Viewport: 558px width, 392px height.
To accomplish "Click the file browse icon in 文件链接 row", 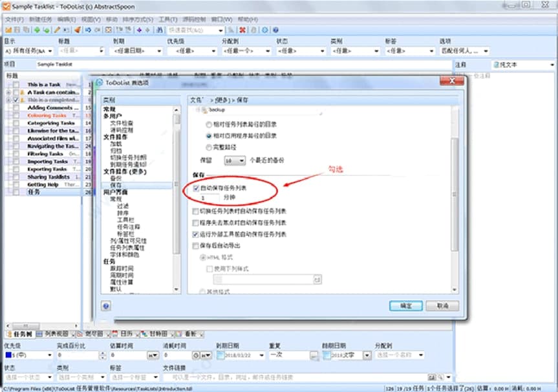I will point(431,377).
